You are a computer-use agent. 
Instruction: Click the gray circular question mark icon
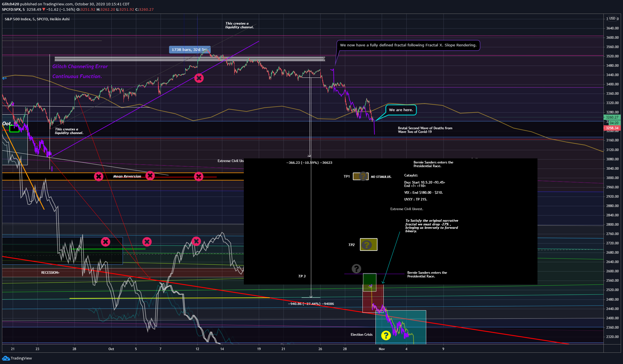356,268
